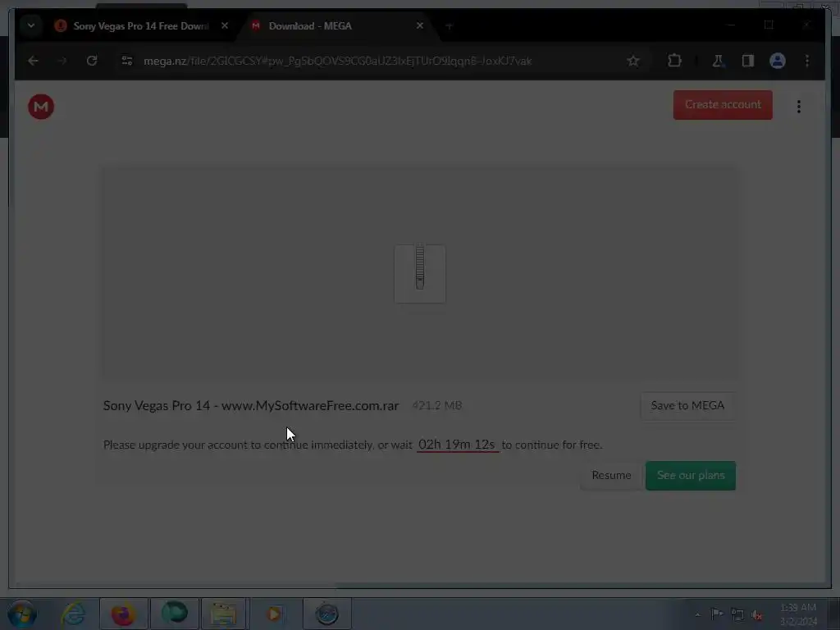Click the See our plans button

point(691,475)
